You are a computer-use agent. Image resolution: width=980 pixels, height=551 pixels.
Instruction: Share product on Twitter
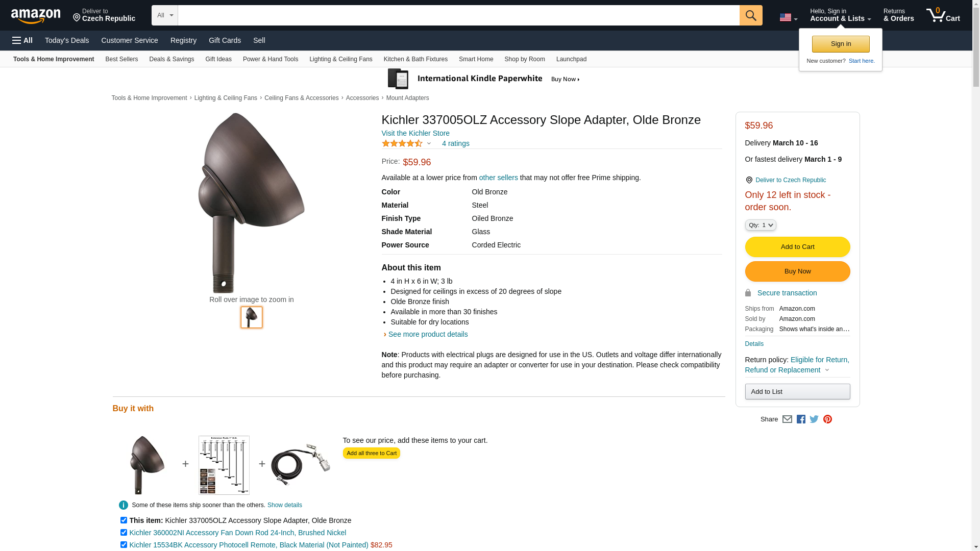coord(814,419)
